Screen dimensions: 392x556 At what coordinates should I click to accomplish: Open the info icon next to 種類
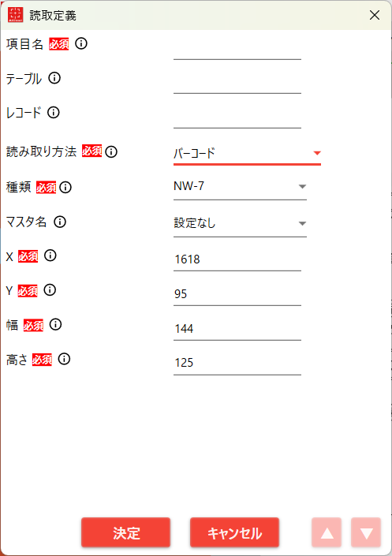65,187
